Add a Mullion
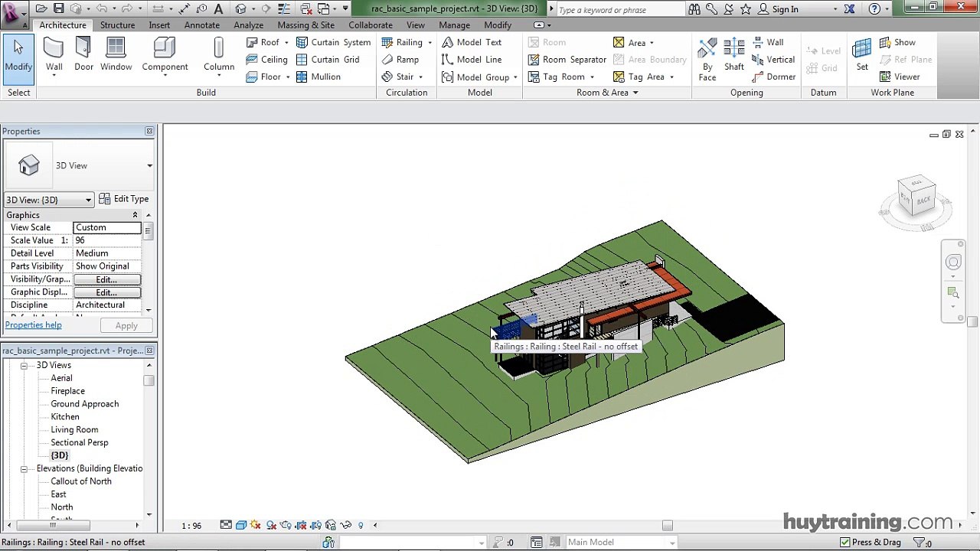Image resolution: width=980 pixels, height=551 pixels. [x=318, y=77]
